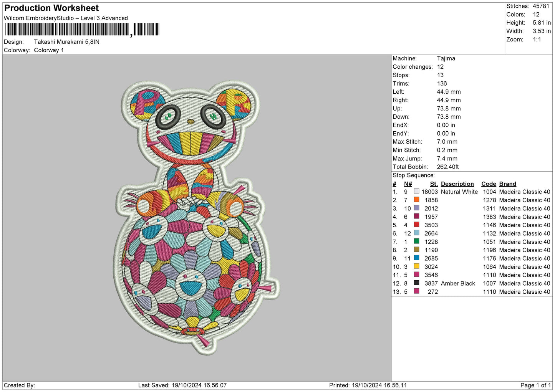This screenshot has width=555, height=392.
Task: Click 'Wilcom EmbroideryStudio – Level 3 Advanced' text
Action: tap(66, 18)
